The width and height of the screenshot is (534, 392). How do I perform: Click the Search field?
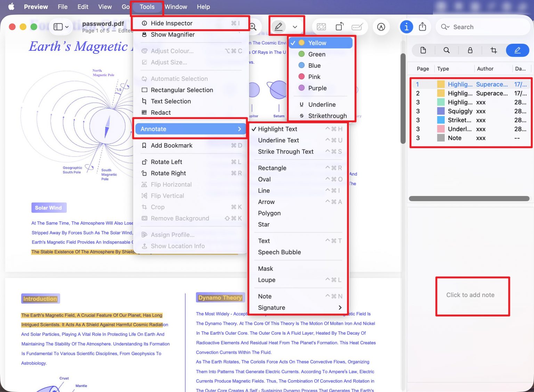[483, 27]
